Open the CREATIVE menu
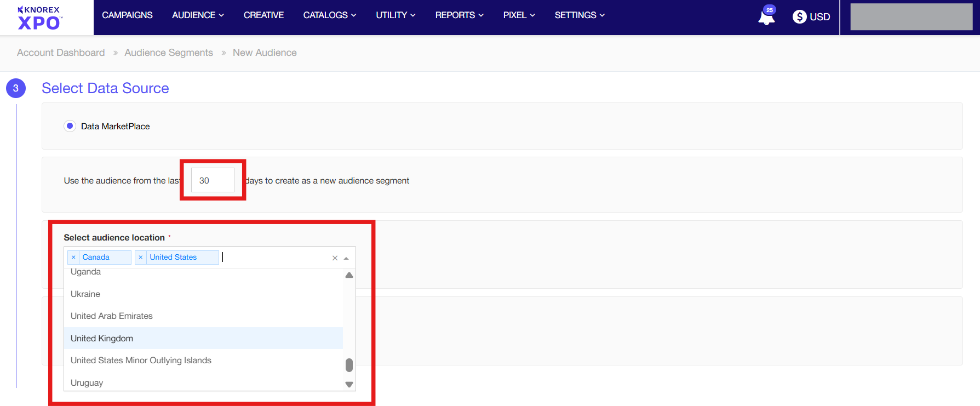Image resolution: width=980 pixels, height=406 pixels. (x=263, y=15)
